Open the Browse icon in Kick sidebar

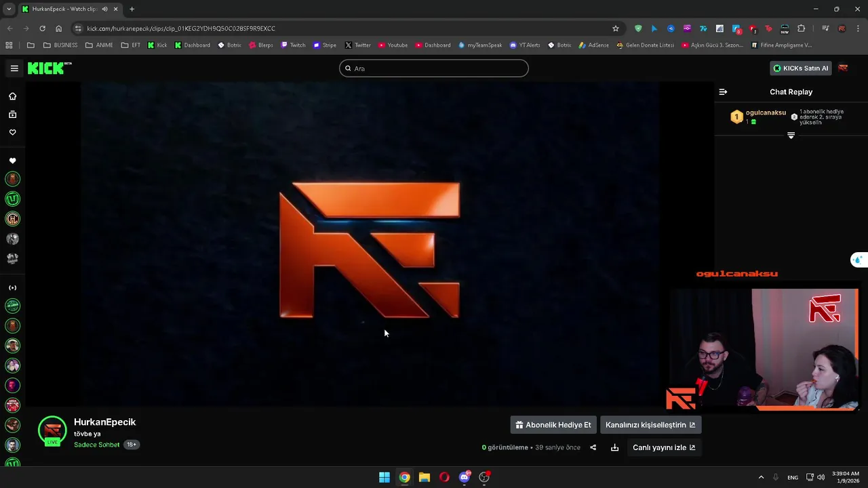pyautogui.click(x=12, y=115)
